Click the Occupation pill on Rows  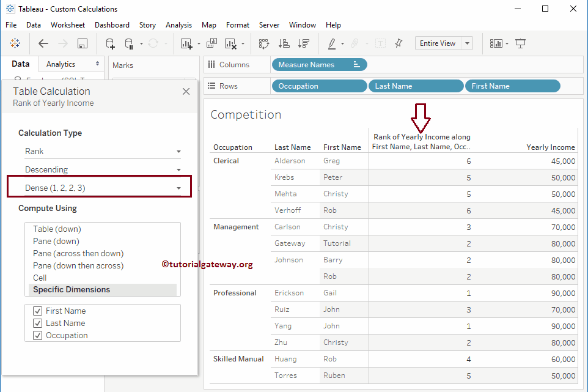pyautogui.click(x=319, y=86)
